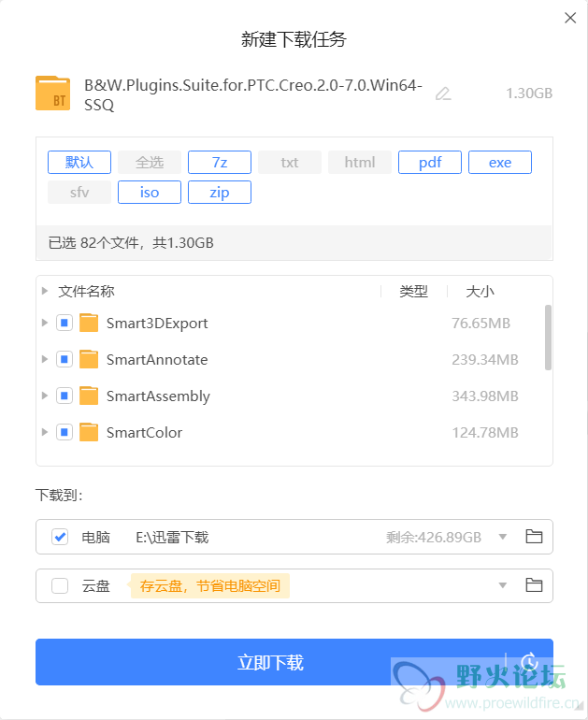The image size is (588, 720).
Task: Click the 124.78MB size value
Action: pyautogui.click(x=485, y=433)
